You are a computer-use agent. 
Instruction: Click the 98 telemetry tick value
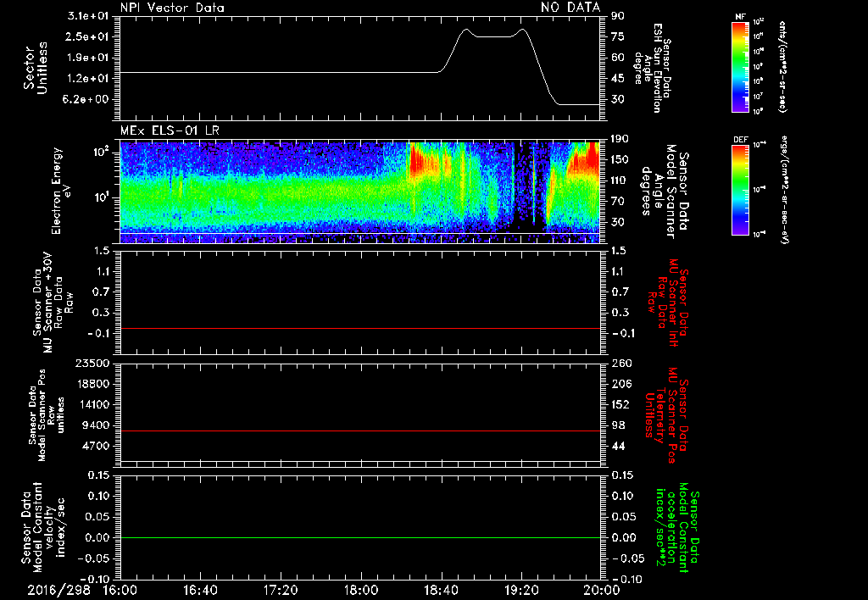tap(618, 425)
